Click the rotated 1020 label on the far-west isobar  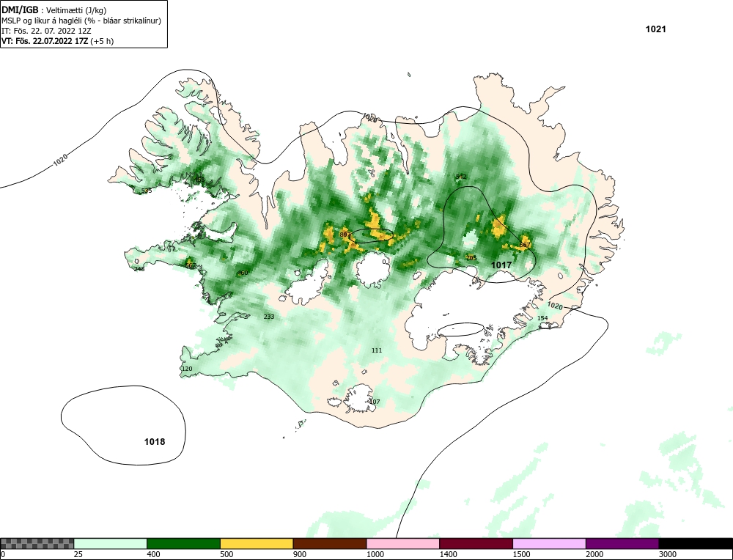pos(60,160)
